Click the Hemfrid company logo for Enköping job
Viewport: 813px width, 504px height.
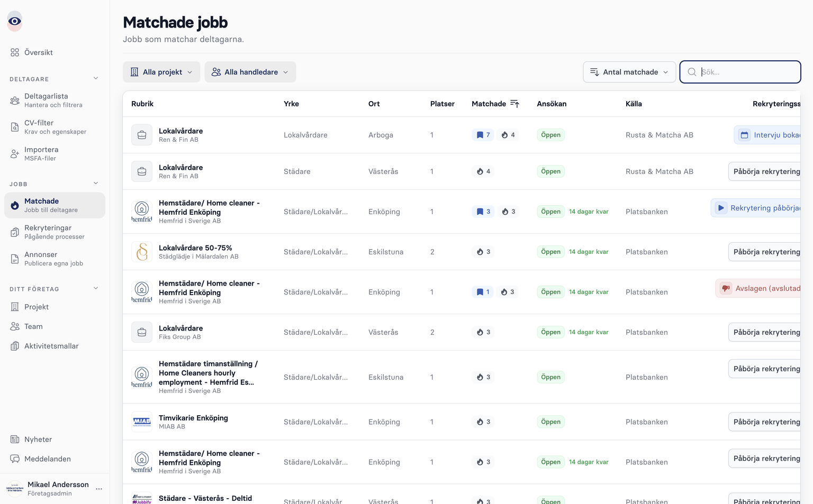click(141, 211)
